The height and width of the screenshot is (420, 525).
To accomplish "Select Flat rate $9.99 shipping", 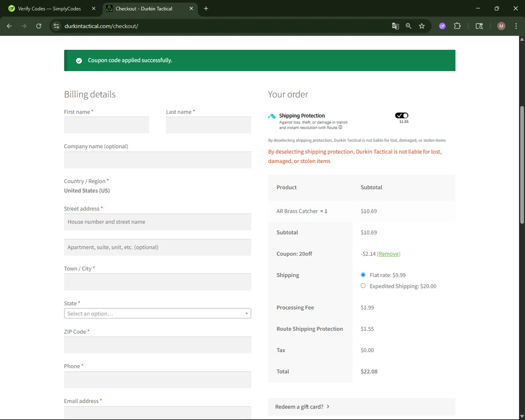I will (x=363, y=275).
